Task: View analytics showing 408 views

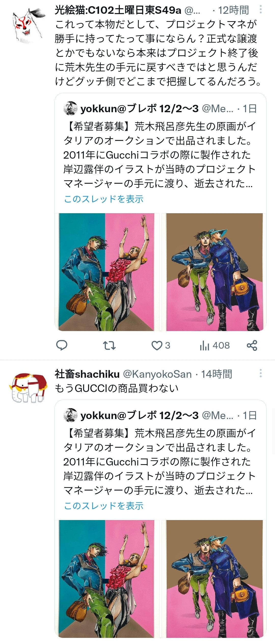Action: coord(215,345)
